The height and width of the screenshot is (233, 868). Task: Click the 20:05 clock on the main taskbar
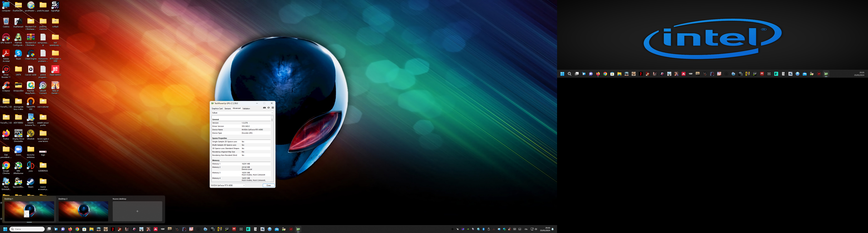545,229
